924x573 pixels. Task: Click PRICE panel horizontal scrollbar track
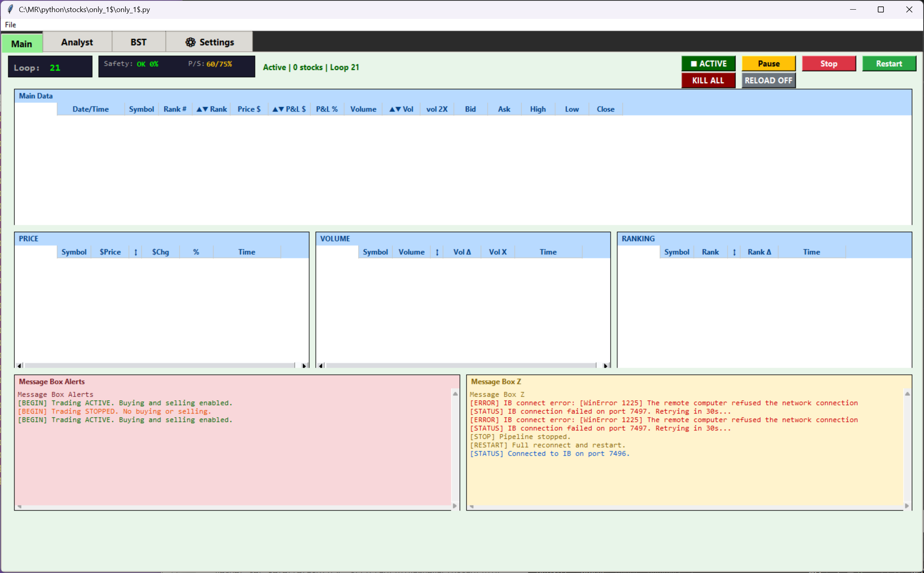(x=160, y=365)
